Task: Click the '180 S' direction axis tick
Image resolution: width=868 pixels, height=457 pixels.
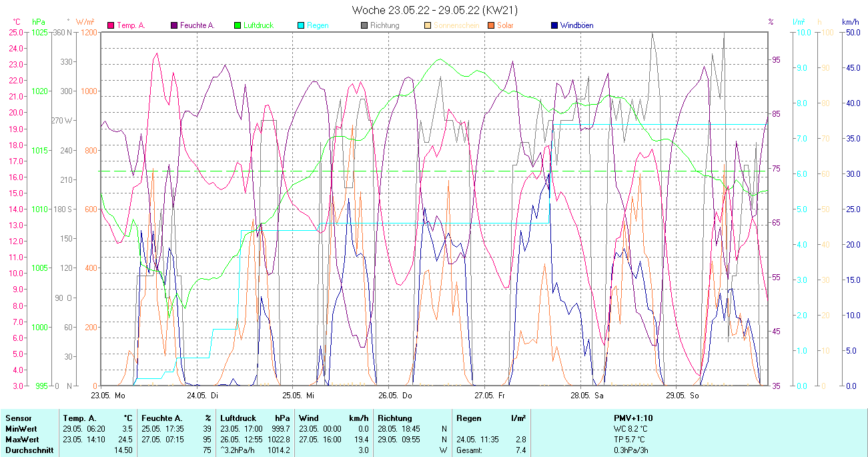Action: pos(63,209)
